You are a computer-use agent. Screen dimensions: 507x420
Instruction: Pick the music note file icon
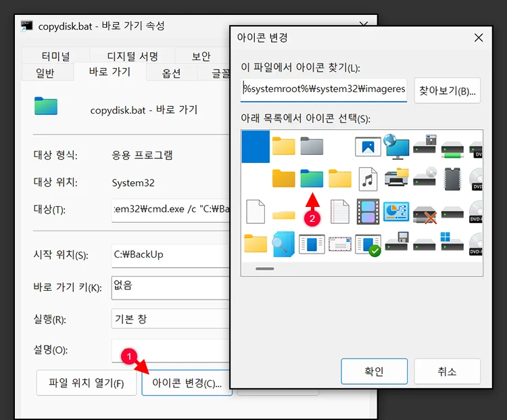(x=368, y=179)
